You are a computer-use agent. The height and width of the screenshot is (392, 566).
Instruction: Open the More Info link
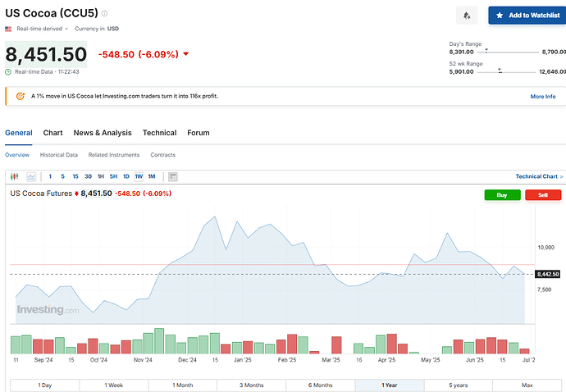click(x=542, y=96)
